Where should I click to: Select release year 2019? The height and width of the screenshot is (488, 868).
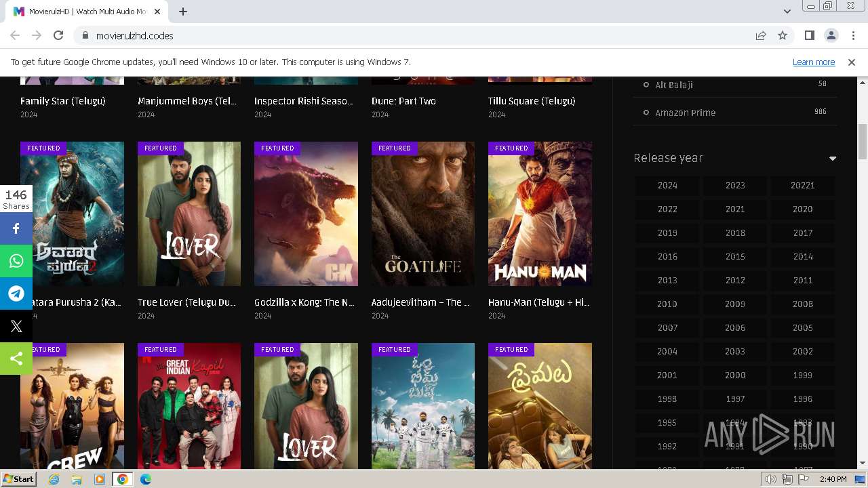coord(667,232)
